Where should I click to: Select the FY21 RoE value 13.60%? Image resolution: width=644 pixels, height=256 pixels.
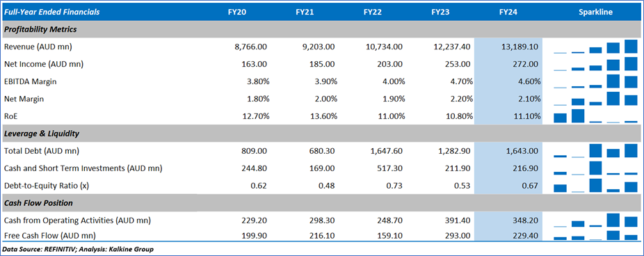click(323, 116)
